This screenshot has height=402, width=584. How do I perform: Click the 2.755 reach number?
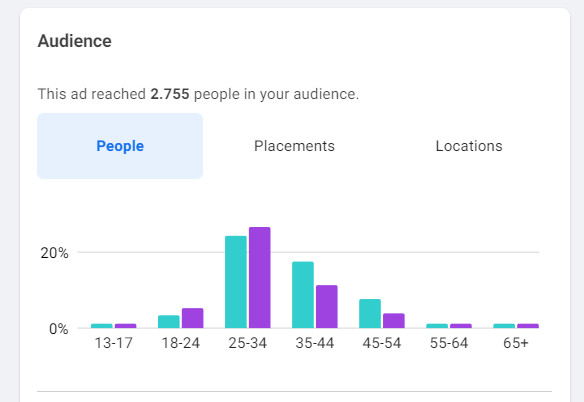pyautogui.click(x=170, y=94)
